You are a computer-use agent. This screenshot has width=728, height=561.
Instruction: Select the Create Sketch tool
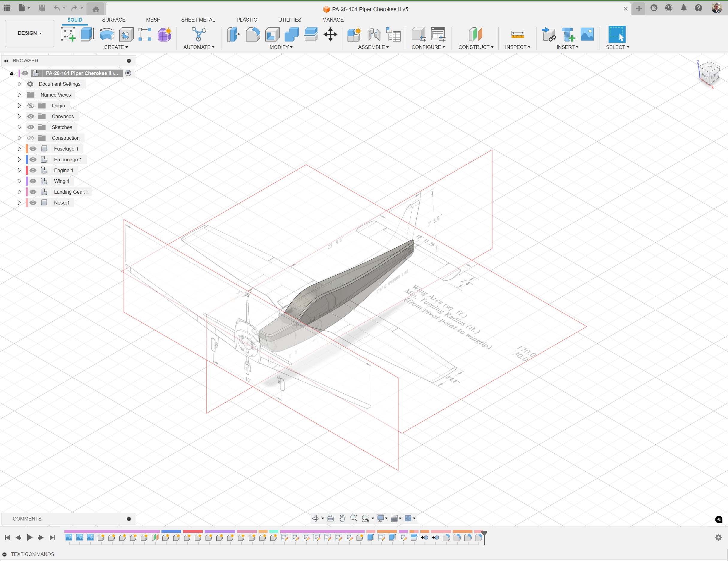pyautogui.click(x=68, y=34)
